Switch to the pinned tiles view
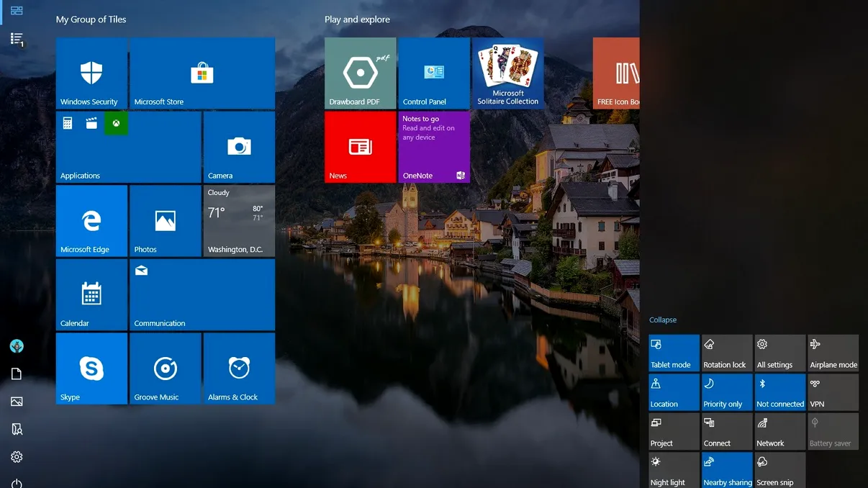The width and height of the screenshot is (868, 488). click(17, 12)
